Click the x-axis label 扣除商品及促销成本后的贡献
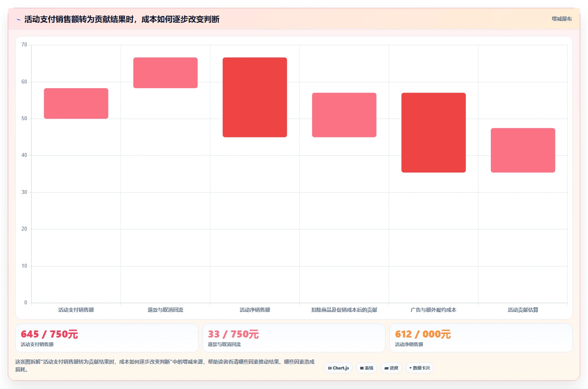 pos(344,310)
